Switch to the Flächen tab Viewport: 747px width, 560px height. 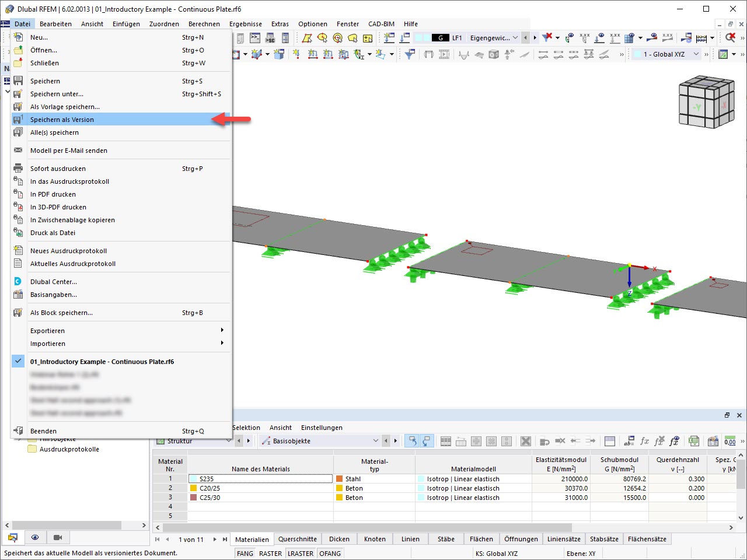pyautogui.click(x=481, y=539)
